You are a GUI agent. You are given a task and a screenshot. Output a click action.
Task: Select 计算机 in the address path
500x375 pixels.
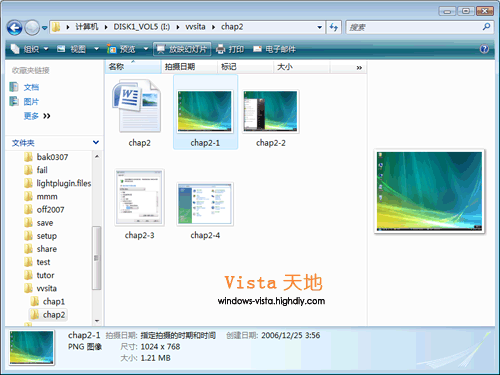[87, 27]
